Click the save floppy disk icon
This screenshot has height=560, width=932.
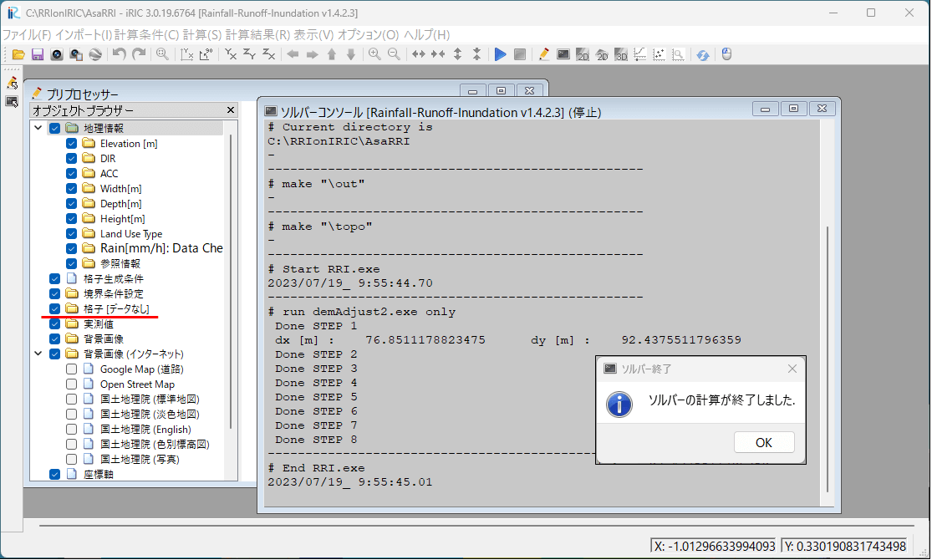coord(37,54)
